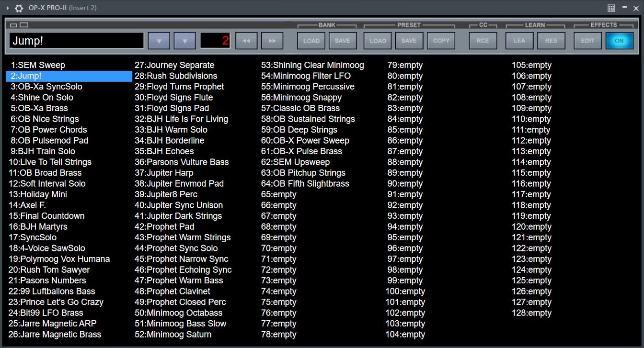Select preset 57:Classic OB Brass
The height and width of the screenshot is (348, 644).
point(300,108)
